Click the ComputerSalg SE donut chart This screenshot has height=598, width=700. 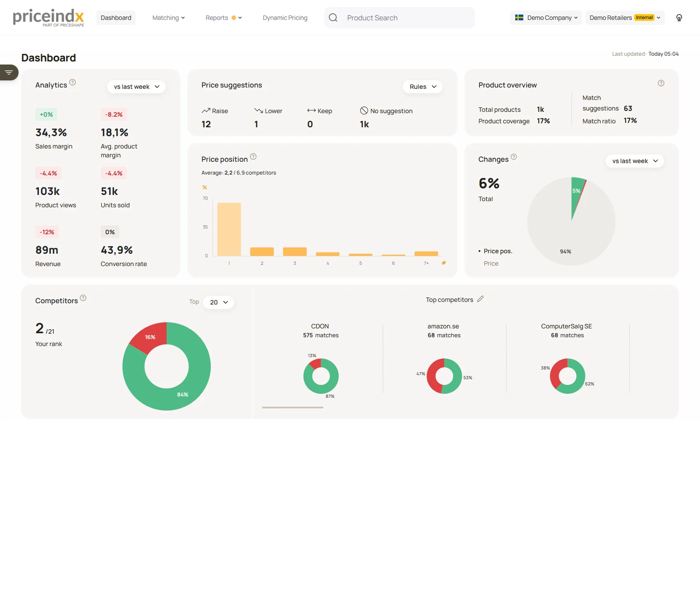tap(567, 376)
